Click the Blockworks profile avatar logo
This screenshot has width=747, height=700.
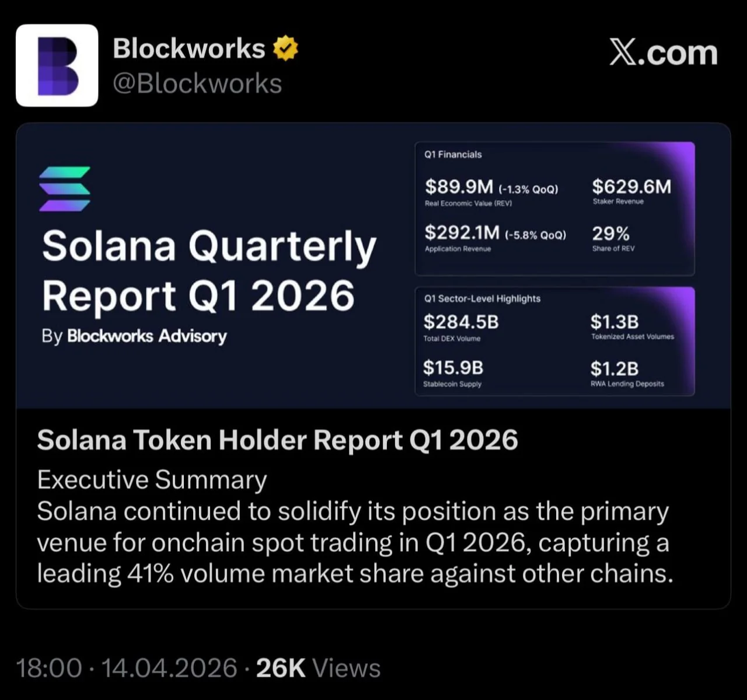tap(57, 65)
